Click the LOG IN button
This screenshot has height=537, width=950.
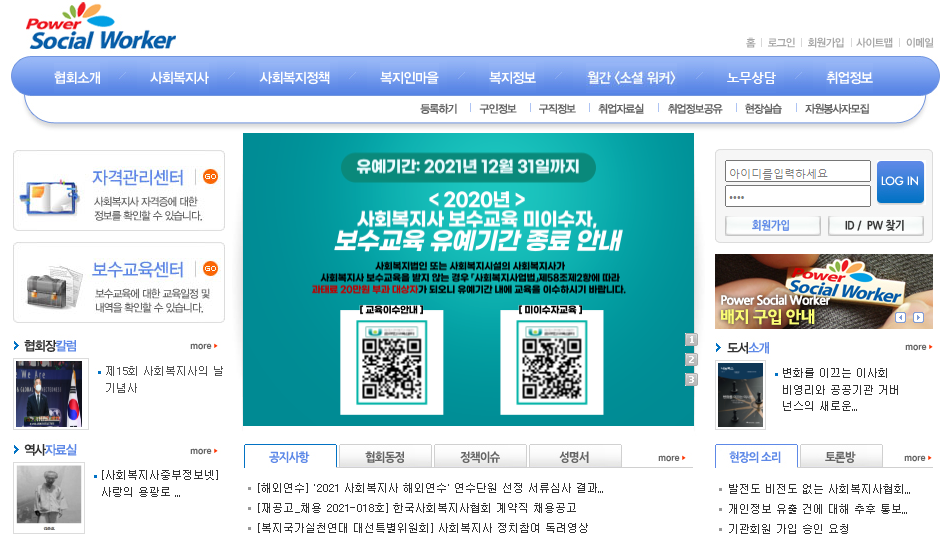click(x=900, y=182)
